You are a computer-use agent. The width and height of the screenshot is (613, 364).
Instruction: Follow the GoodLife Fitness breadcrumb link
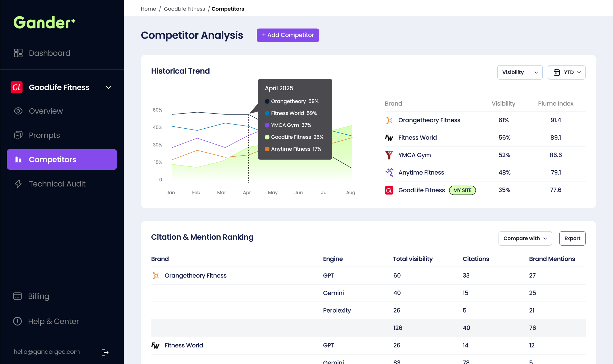tap(184, 9)
